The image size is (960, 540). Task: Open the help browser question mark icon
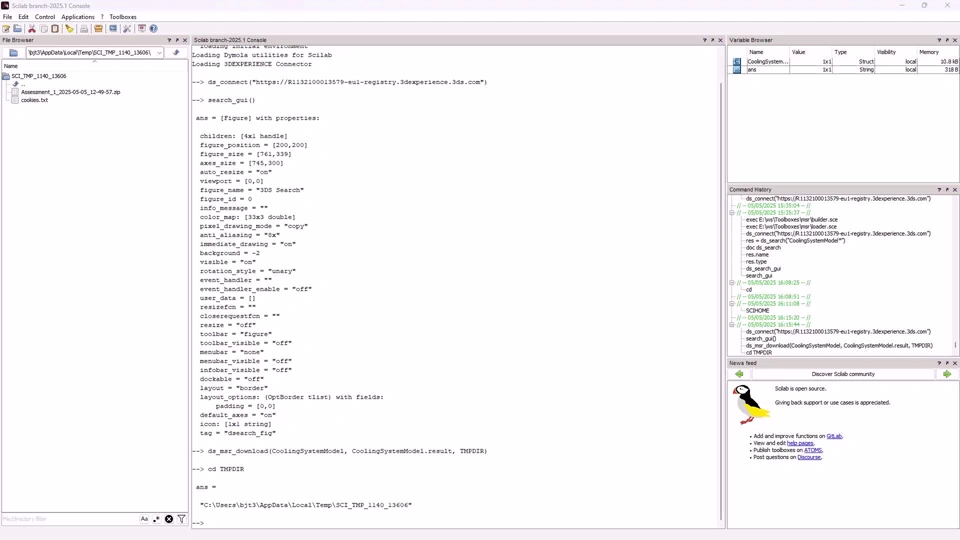[x=154, y=29]
